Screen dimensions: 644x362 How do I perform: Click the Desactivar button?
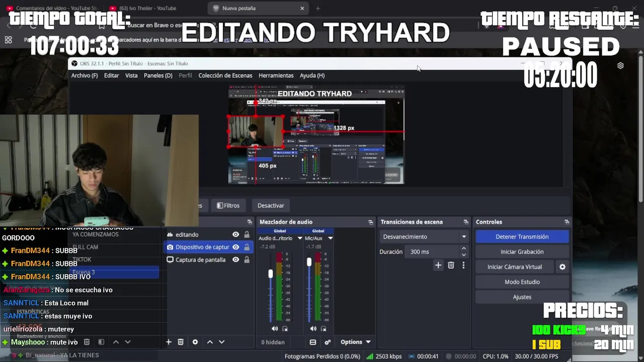[271, 205]
